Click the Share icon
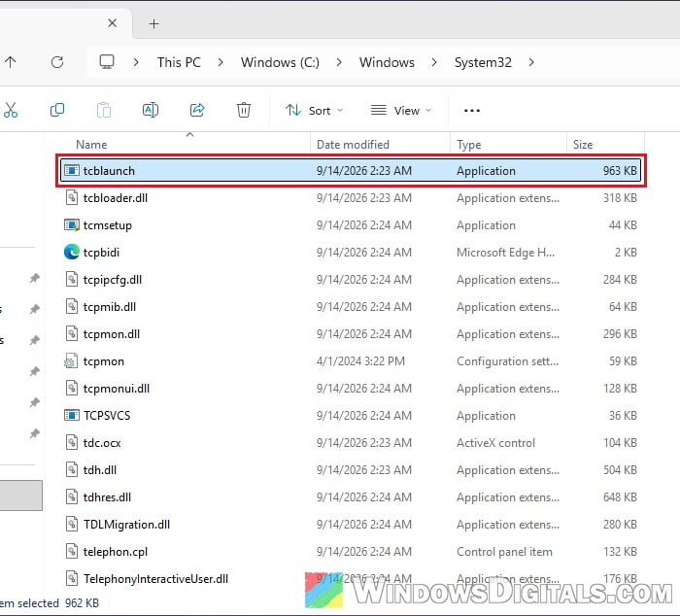Screen dimensions: 680x616 tap(197, 110)
